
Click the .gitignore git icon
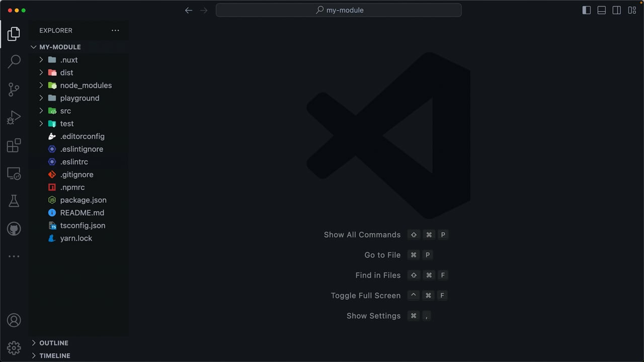click(52, 174)
